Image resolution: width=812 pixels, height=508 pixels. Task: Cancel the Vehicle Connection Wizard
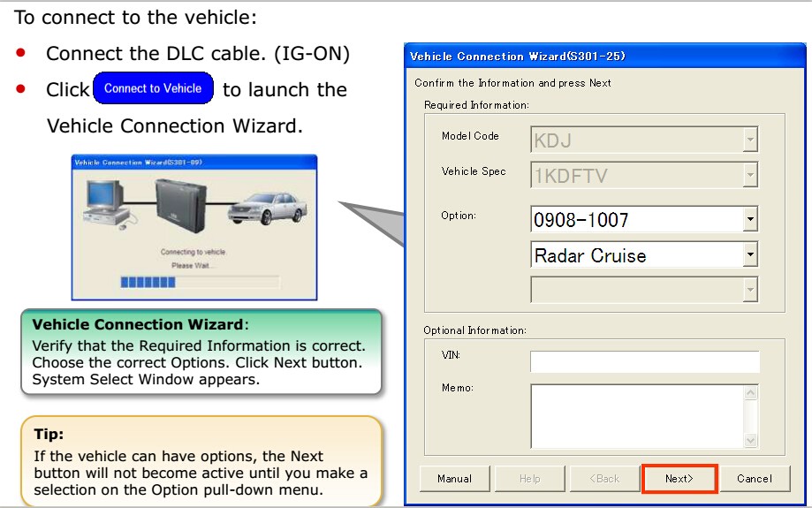point(754,479)
